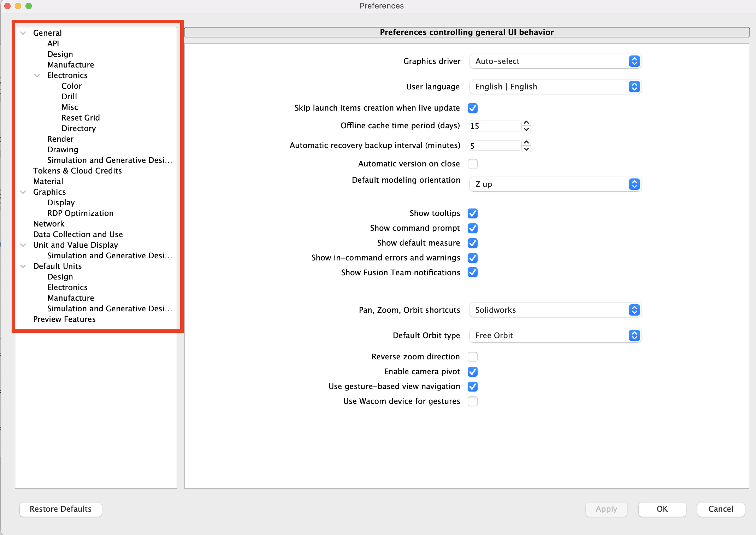Screen dimensions: 756x535
Task: Enable Automatic version on close
Action: click(x=472, y=164)
